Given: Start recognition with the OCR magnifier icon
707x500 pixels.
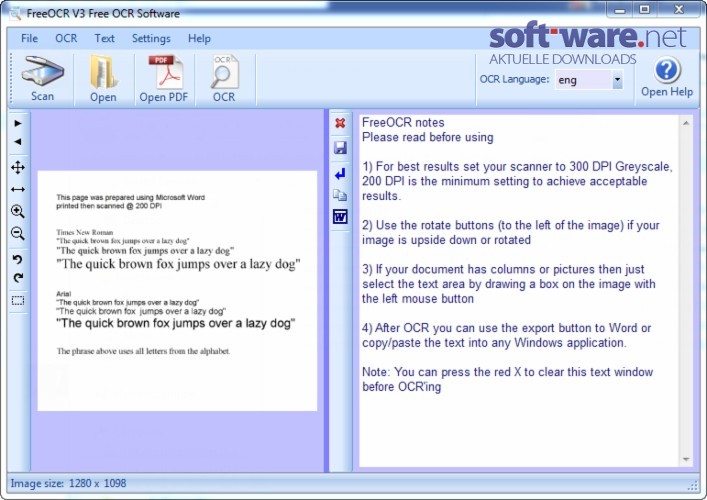Looking at the screenshot, I should (x=225, y=72).
